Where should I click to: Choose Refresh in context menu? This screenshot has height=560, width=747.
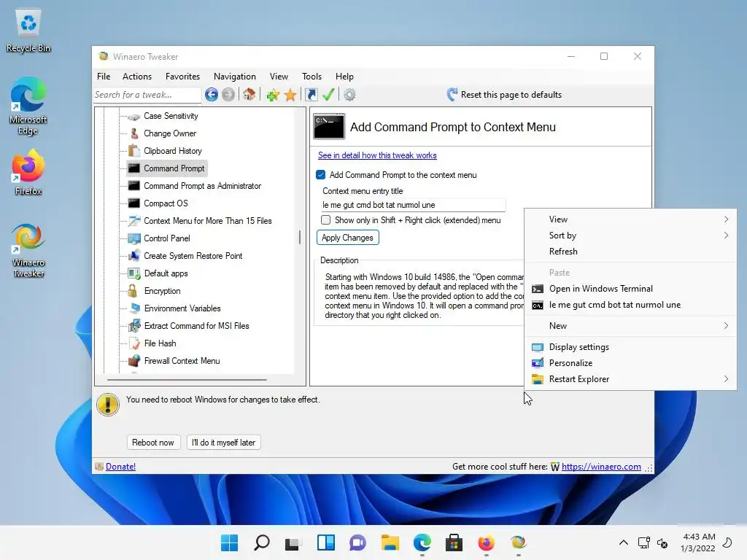630,252
